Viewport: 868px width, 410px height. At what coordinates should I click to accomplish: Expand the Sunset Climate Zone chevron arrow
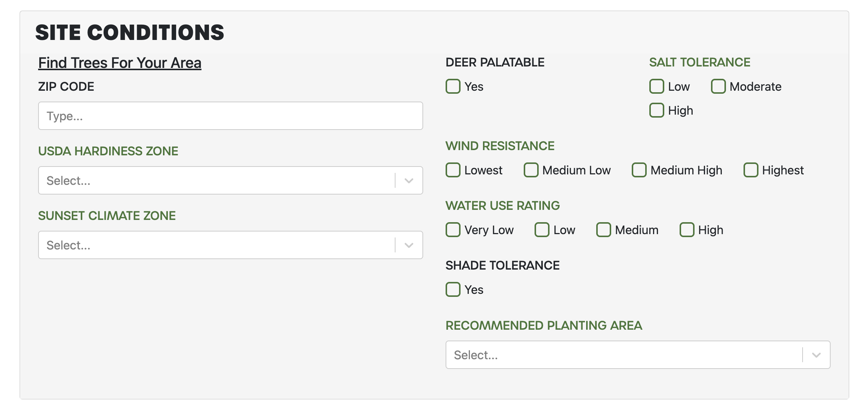(x=408, y=245)
